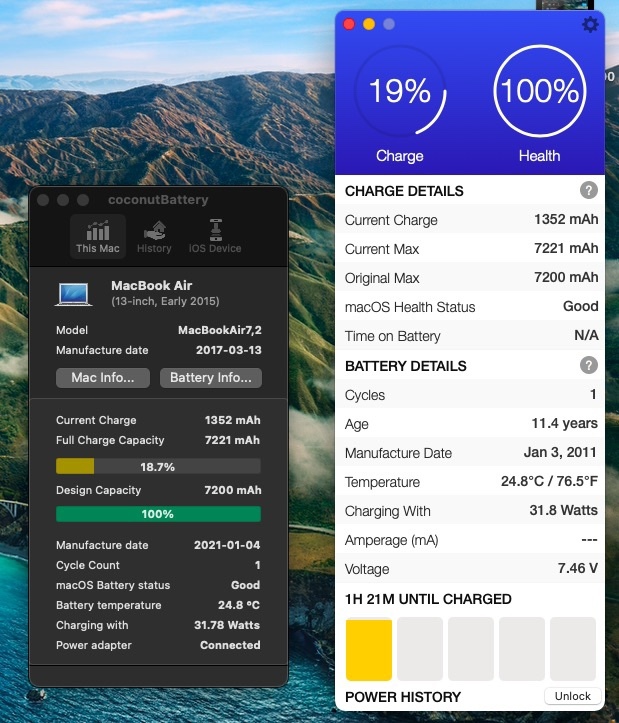
Task: Click Current Max 7221 mAh value
Action: coord(566,248)
